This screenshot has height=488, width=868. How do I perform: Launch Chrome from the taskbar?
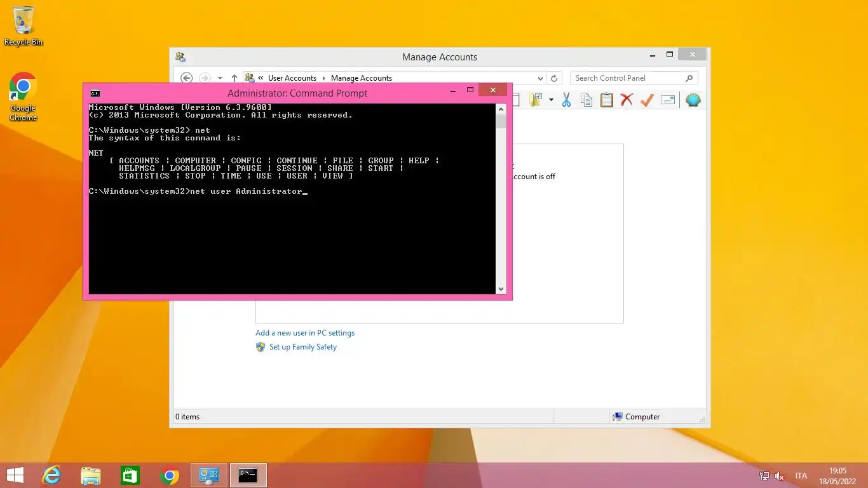pyautogui.click(x=170, y=475)
